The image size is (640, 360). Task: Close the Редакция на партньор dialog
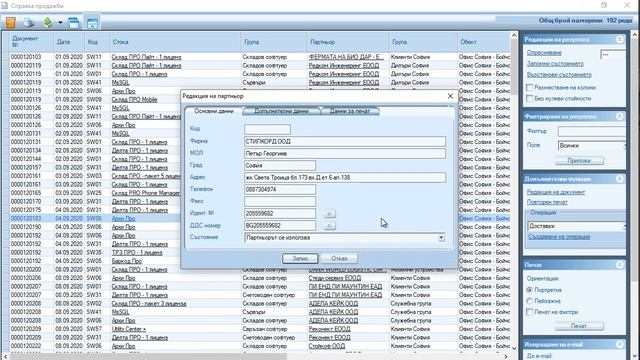click(x=450, y=96)
